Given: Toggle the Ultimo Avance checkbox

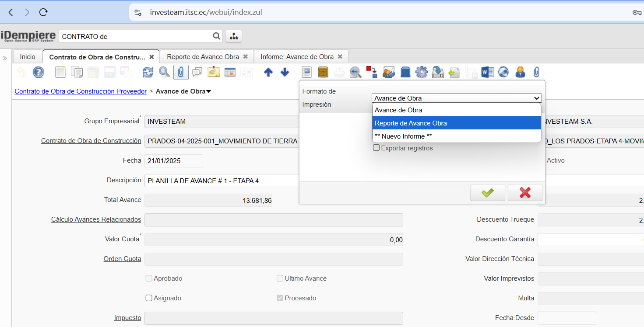Looking at the screenshot, I should click(280, 278).
